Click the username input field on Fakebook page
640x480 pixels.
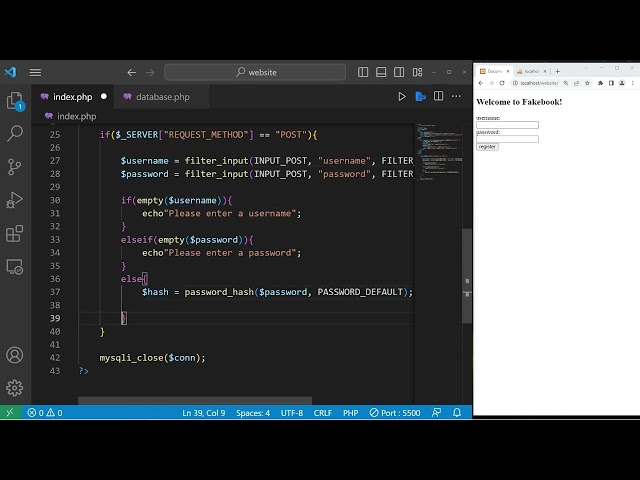507,125
